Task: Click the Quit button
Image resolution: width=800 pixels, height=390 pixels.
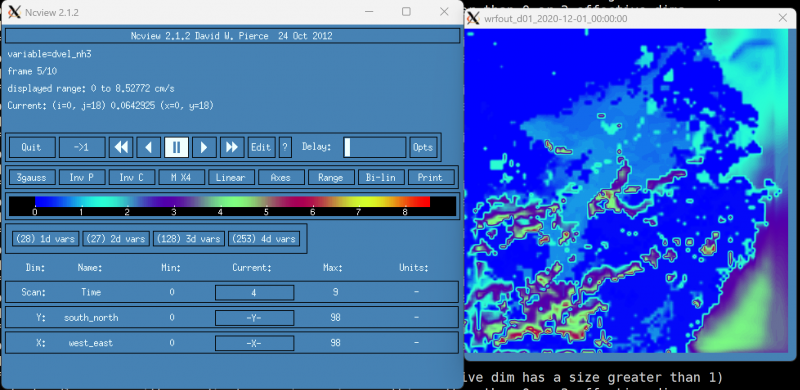Action: [x=32, y=148]
